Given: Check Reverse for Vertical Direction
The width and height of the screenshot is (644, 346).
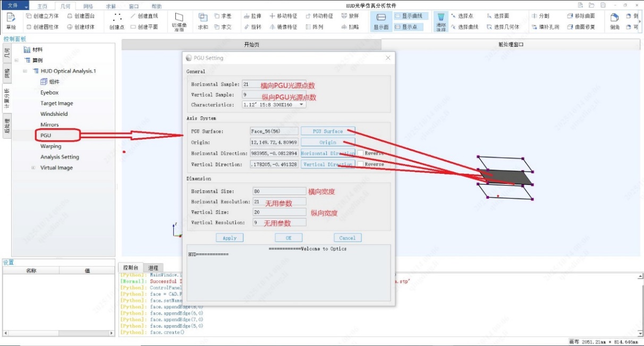Looking at the screenshot, I should [360, 164].
